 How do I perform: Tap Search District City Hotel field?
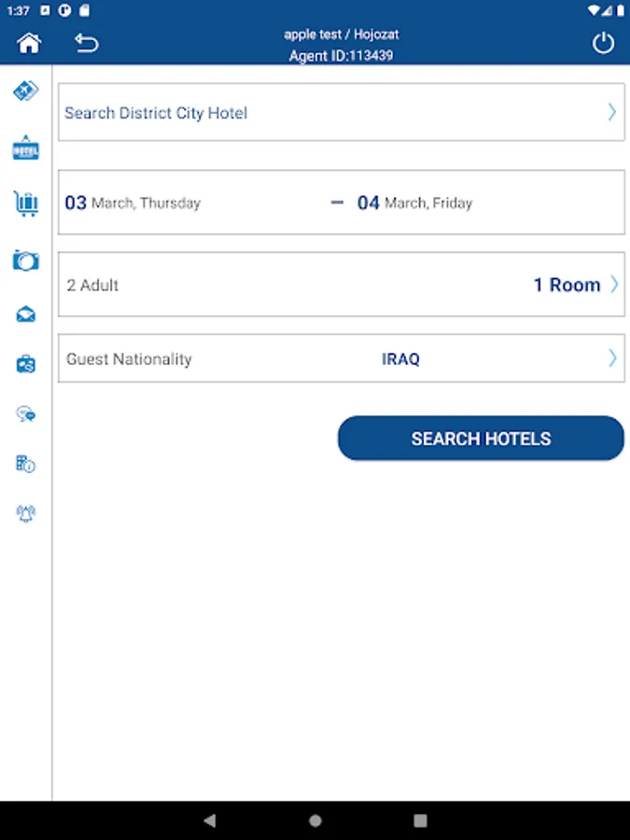(x=280, y=113)
